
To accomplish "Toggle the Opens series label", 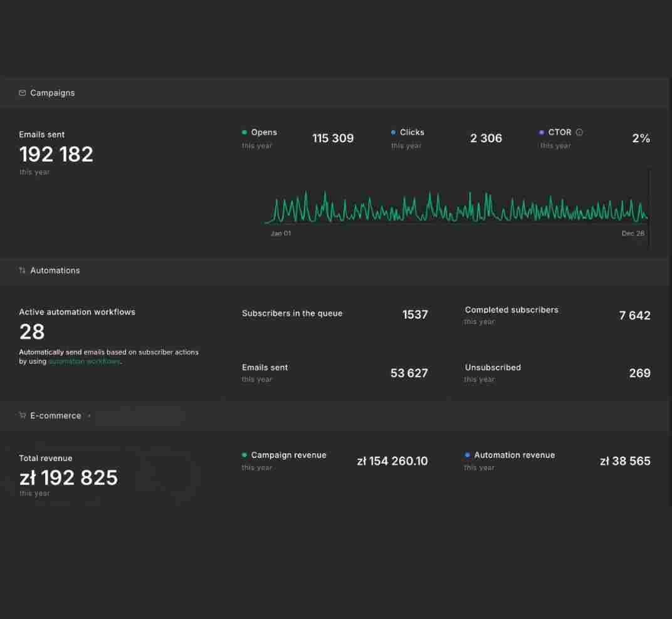I will [x=264, y=132].
